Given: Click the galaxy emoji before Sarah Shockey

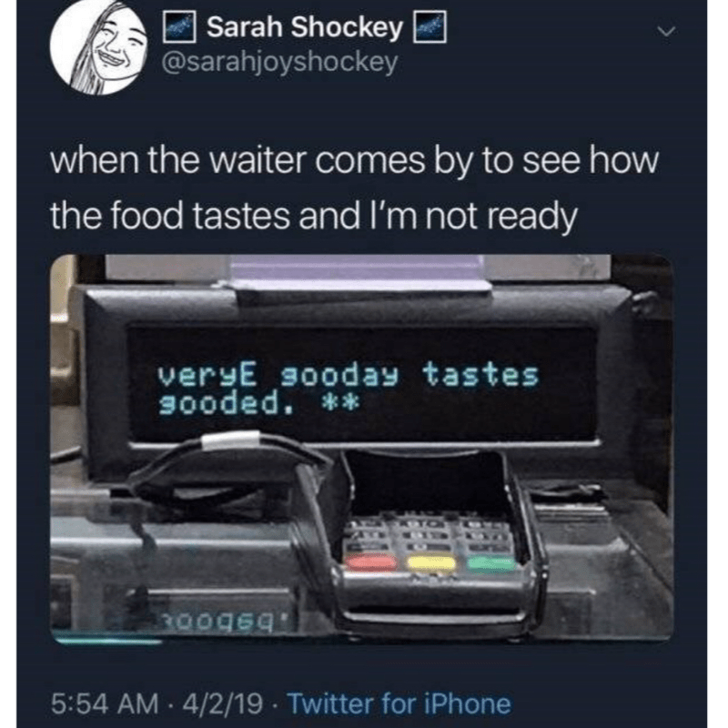Looking at the screenshot, I should point(179,28).
